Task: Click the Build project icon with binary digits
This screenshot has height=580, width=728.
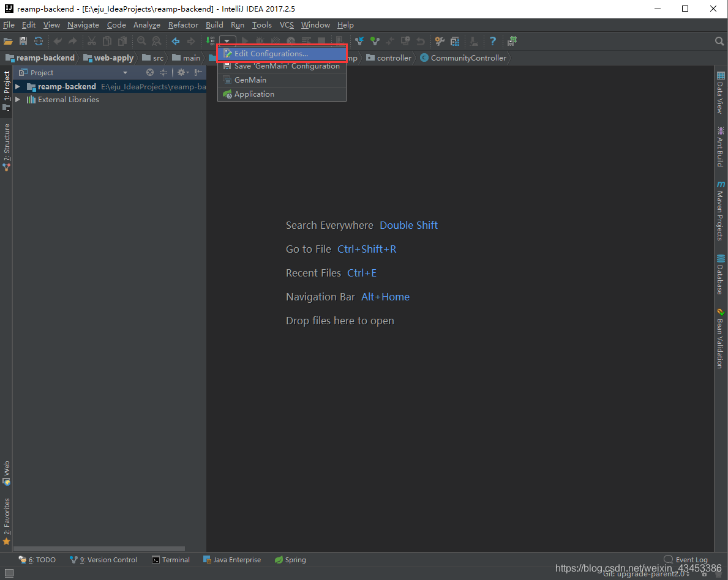Action: [x=211, y=41]
